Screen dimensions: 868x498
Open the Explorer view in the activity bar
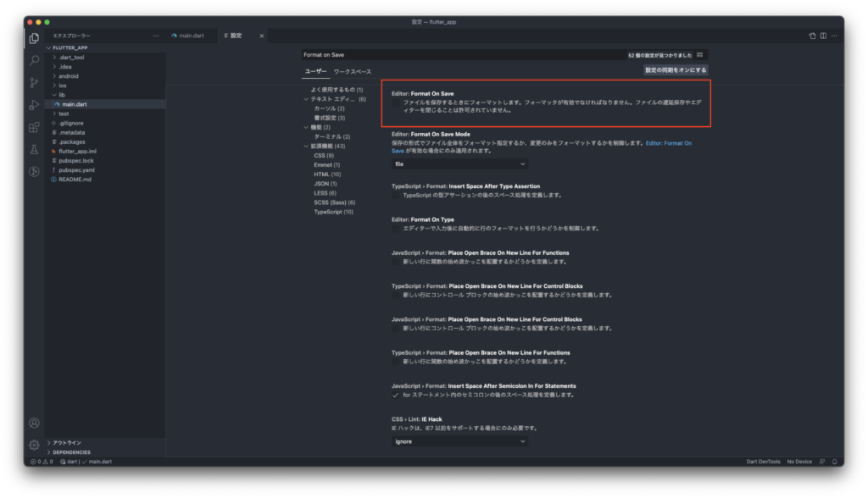tap(34, 38)
